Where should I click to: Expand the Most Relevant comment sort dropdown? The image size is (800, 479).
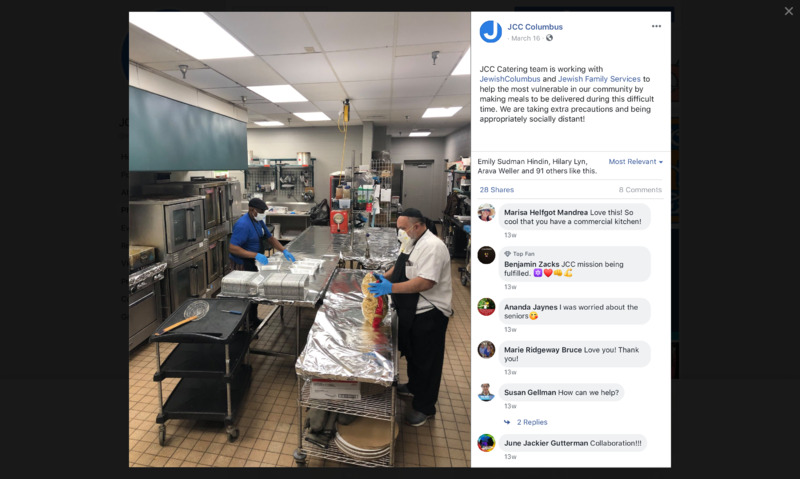[x=636, y=162]
